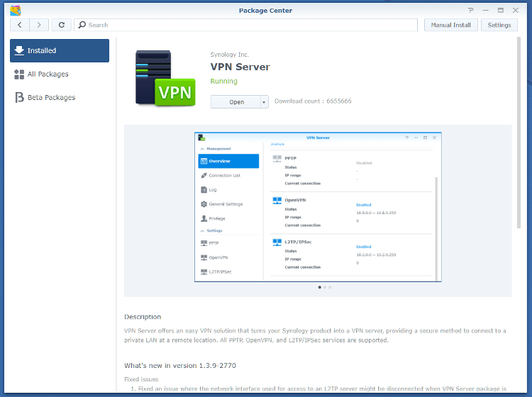The width and height of the screenshot is (532, 397).
Task: Select the first screenshot pagination dot
Action: click(x=320, y=287)
